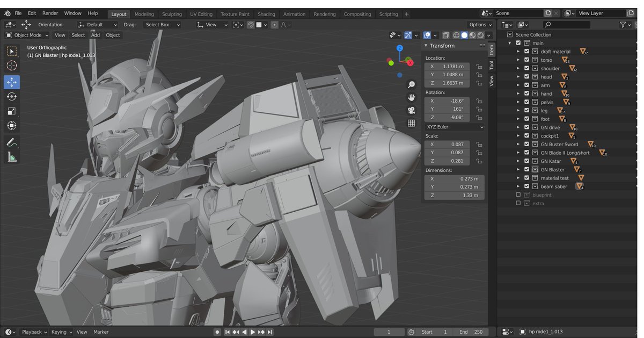Switch perspective/orthographic grid icon

point(412,123)
